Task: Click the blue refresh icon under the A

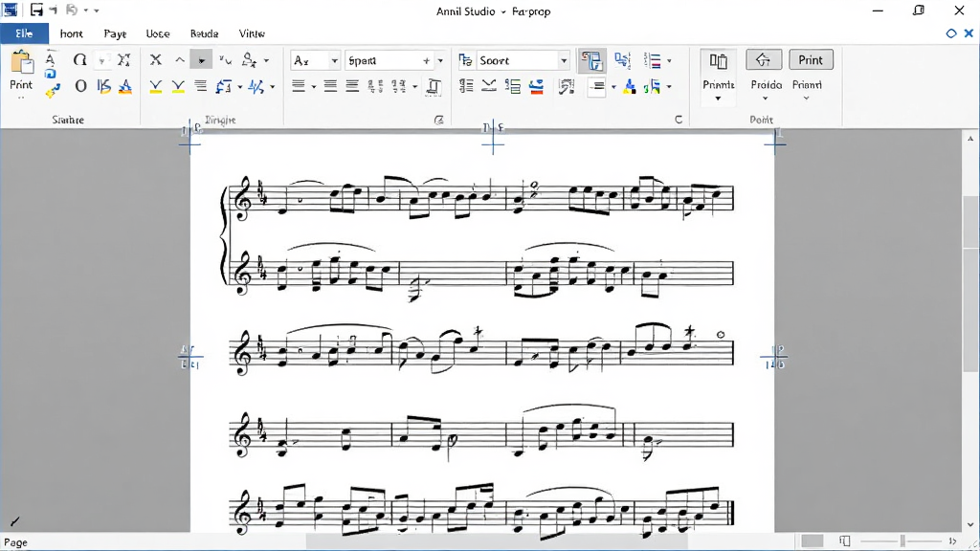Action: (50, 75)
